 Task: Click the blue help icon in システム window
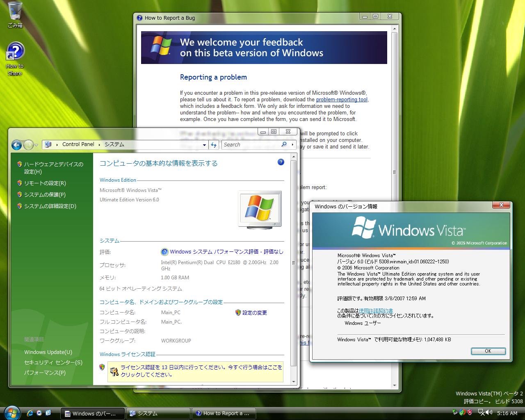click(281, 162)
